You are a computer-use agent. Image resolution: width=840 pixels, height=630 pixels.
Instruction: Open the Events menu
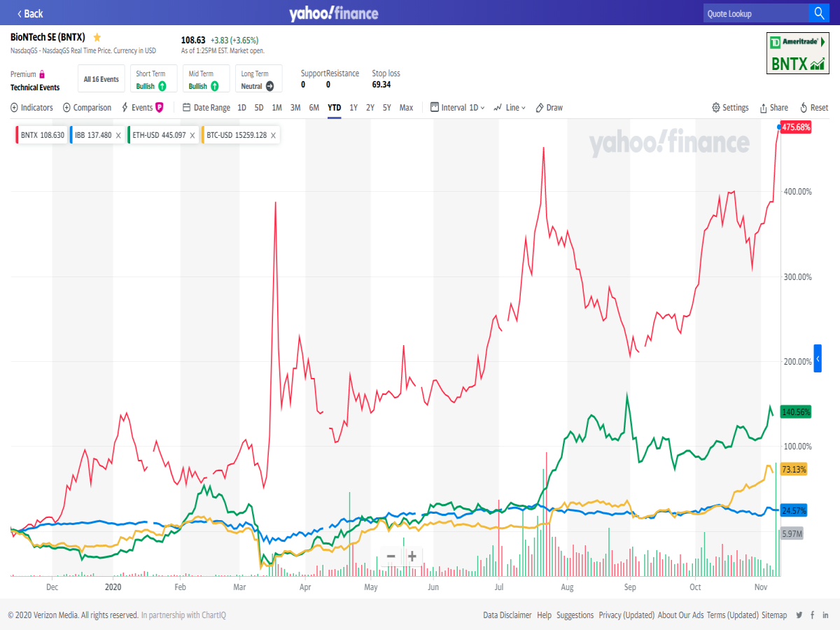coord(137,108)
